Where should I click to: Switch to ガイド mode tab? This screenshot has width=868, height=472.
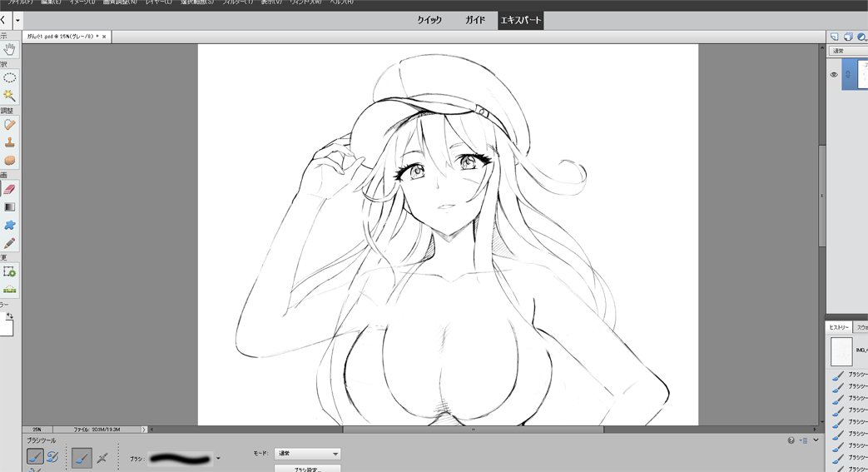[x=475, y=20]
